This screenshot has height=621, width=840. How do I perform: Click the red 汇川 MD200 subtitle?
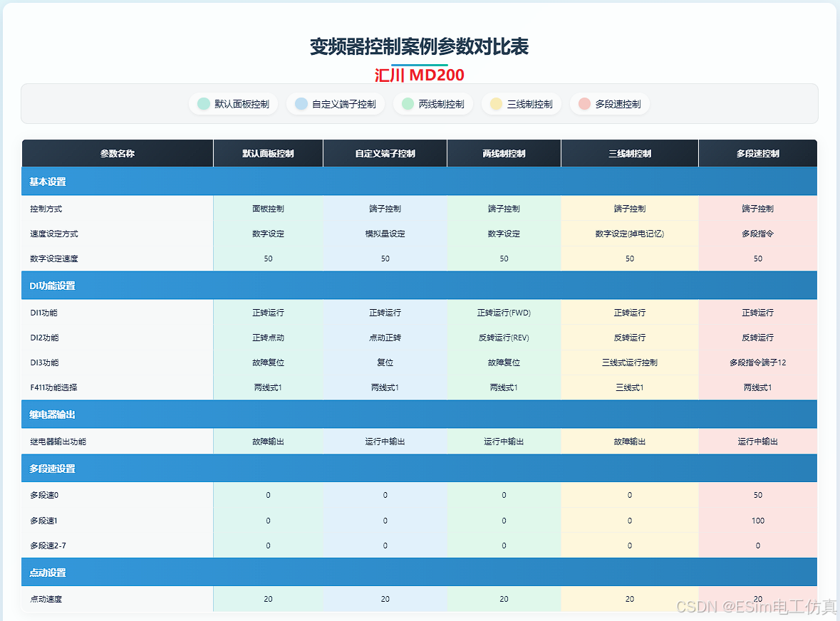tap(420, 75)
